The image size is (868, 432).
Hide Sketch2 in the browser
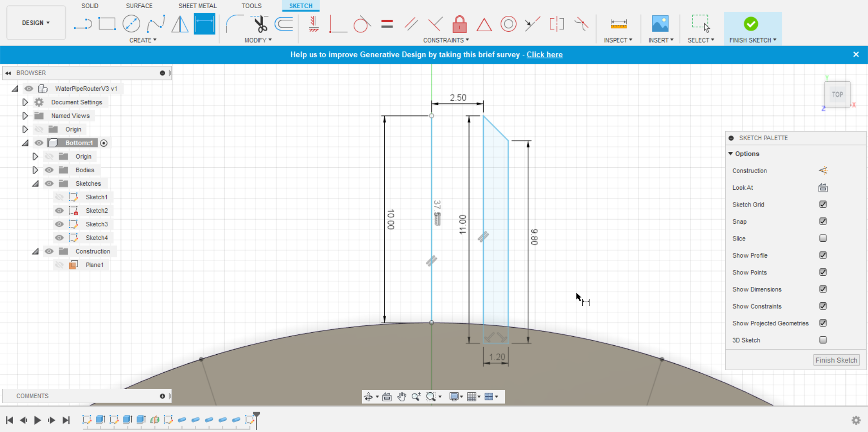[x=59, y=211]
